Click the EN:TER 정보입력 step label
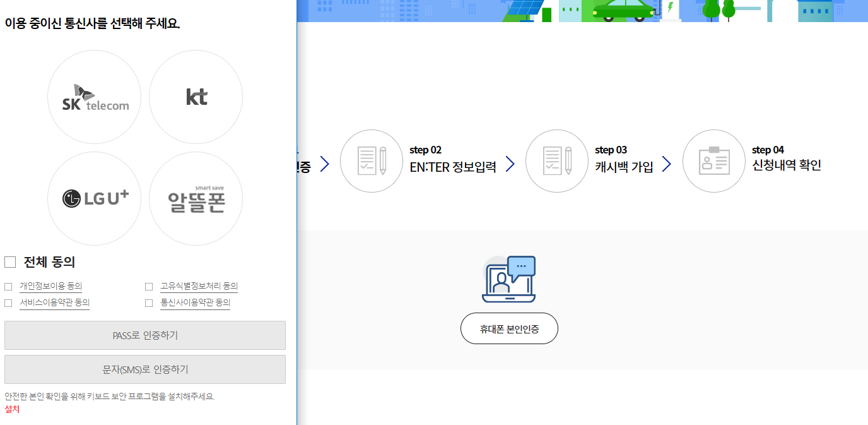Image resolution: width=868 pixels, height=425 pixels. click(x=453, y=167)
